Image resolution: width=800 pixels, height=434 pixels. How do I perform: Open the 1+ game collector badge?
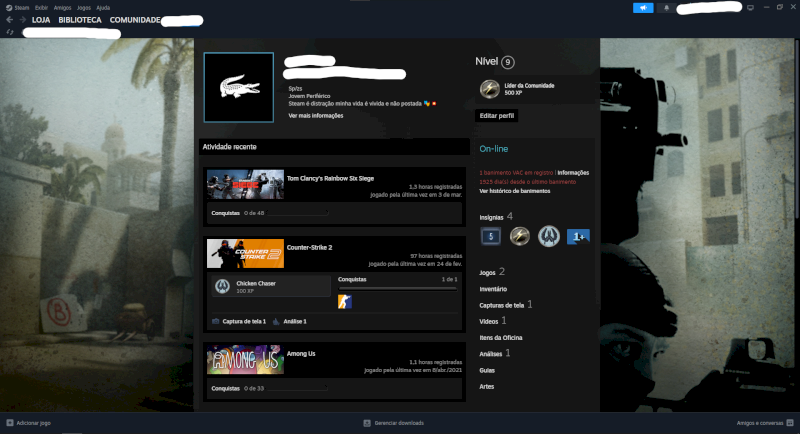click(x=578, y=236)
